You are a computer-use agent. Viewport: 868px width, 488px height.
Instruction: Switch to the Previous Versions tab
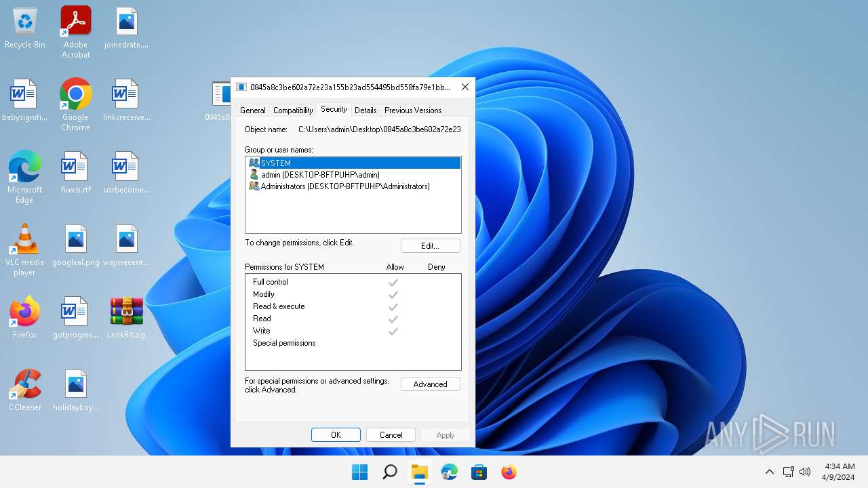pos(413,110)
